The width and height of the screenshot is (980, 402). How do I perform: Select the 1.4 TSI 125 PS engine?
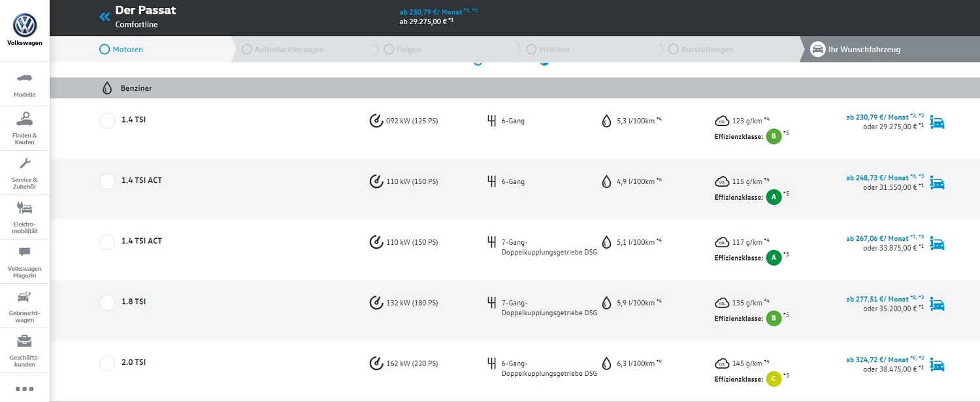click(x=107, y=121)
